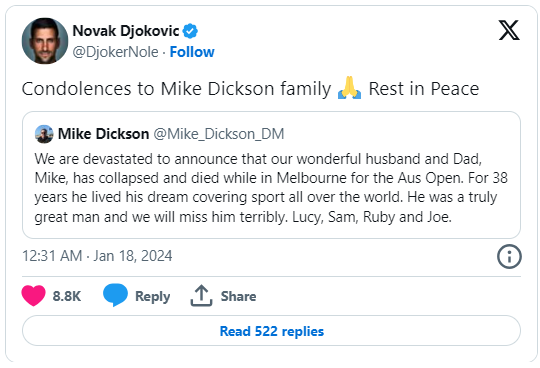540x368 pixels.
Task: Click the share upload arrow icon
Action: coord(201,295)
